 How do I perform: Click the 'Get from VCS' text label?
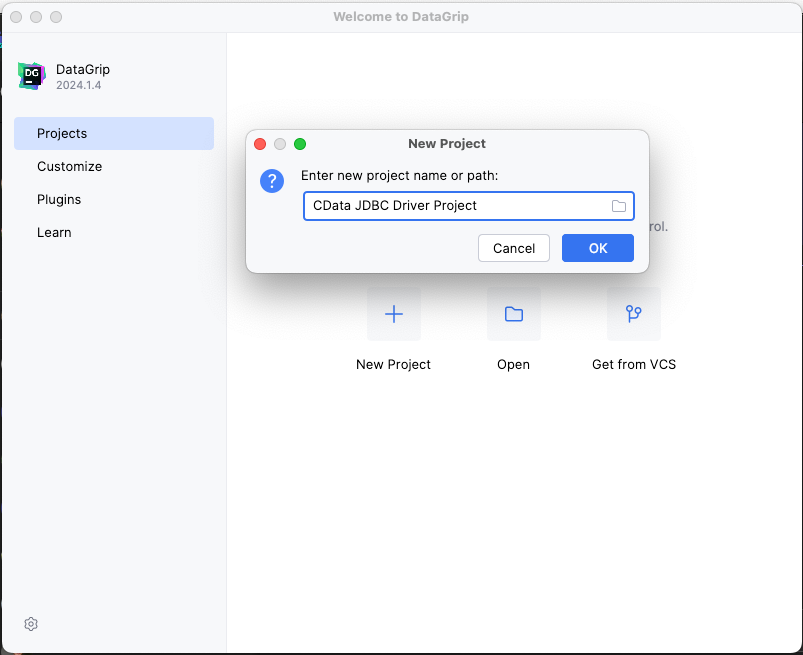click(x=633, y=364)
